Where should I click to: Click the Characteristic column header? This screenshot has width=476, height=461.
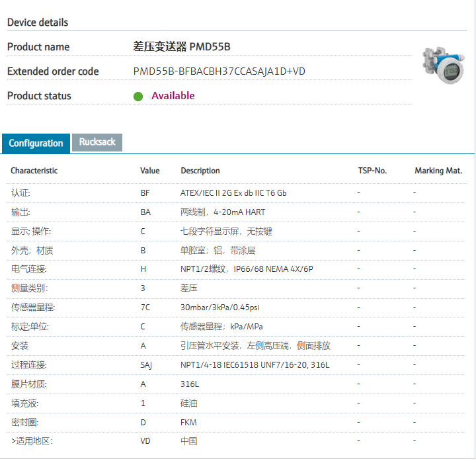coord(34,171)
